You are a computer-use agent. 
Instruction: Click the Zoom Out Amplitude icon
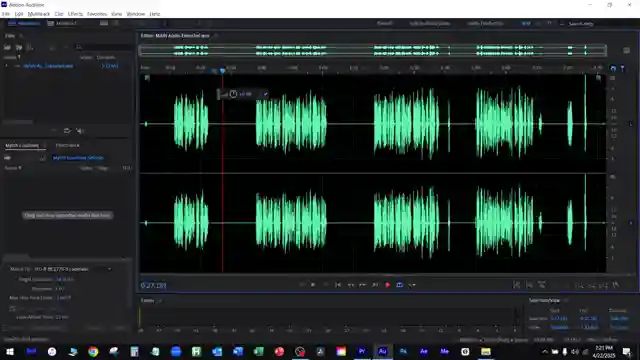pyautogui.click(x=529, y=285)
